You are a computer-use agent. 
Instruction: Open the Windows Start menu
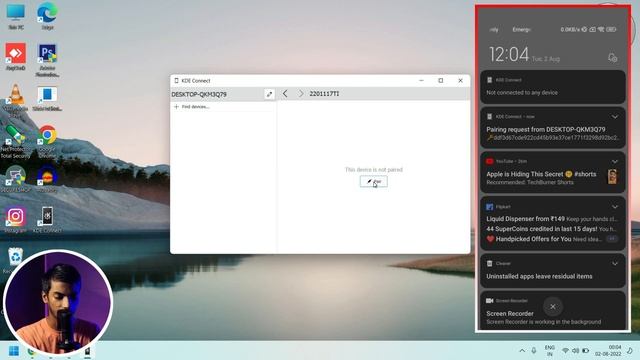pos(14,351)
